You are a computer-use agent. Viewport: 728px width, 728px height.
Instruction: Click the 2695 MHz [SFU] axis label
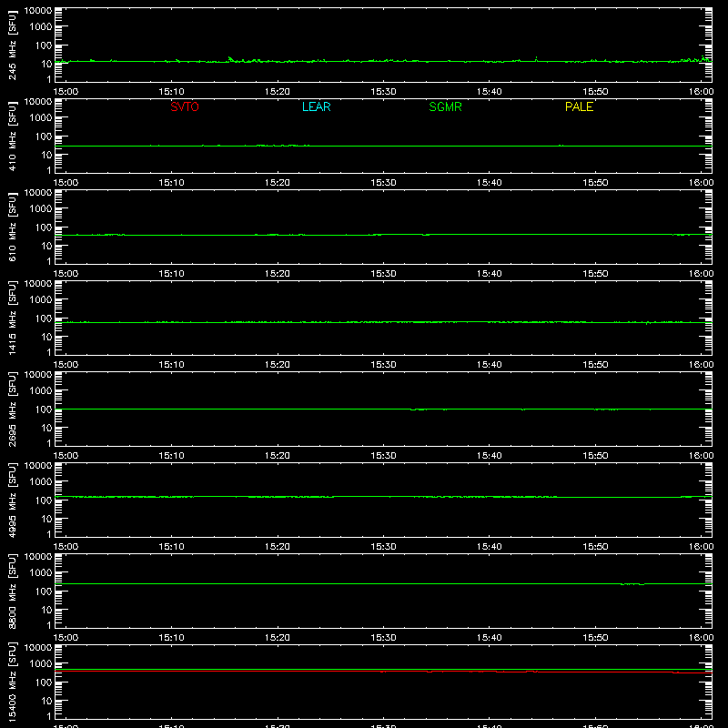pyautogui.click(x=13, y=409)
